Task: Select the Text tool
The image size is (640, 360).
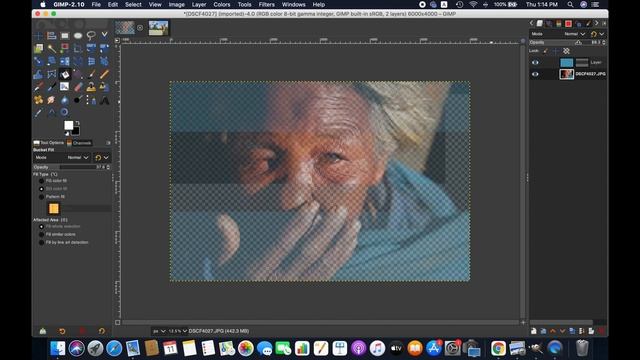Action: (104, 100)
